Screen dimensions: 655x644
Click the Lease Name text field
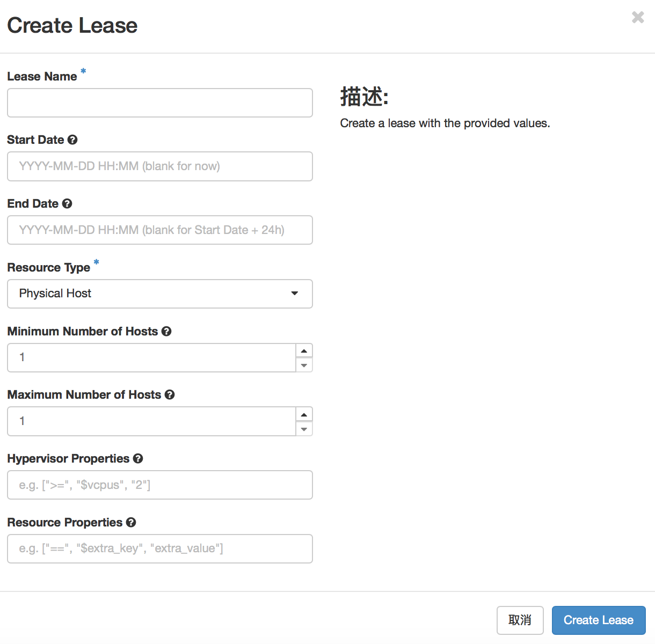pos(160,103)
